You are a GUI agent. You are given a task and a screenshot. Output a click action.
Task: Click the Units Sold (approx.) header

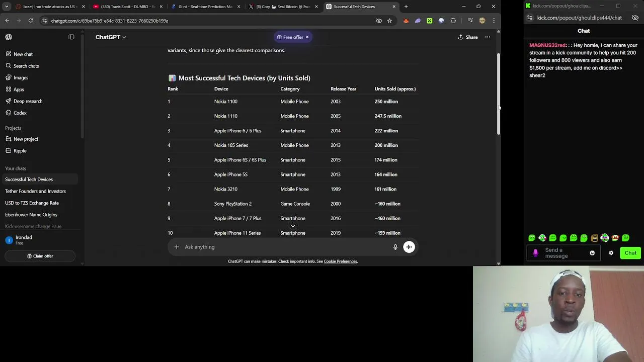395,89
